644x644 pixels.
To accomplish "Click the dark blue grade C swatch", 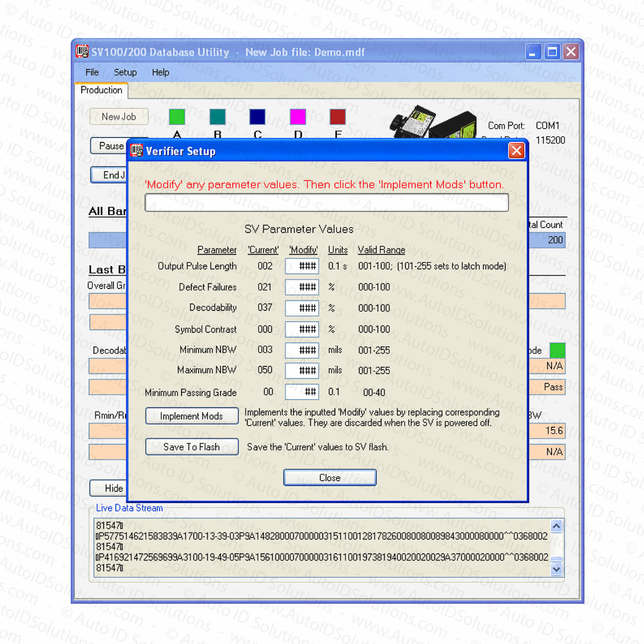I will (258, 117).
